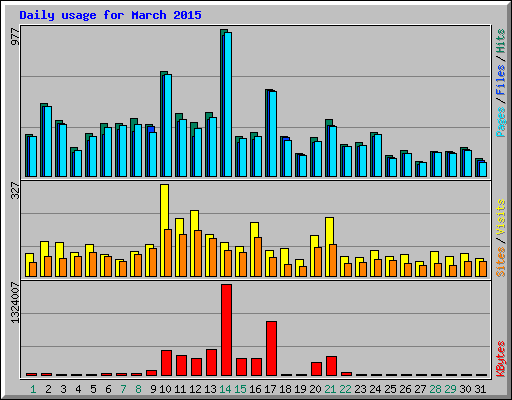
Task: Click the day 17 axis label
Action: pyautogui.click(x=270, y=389)
